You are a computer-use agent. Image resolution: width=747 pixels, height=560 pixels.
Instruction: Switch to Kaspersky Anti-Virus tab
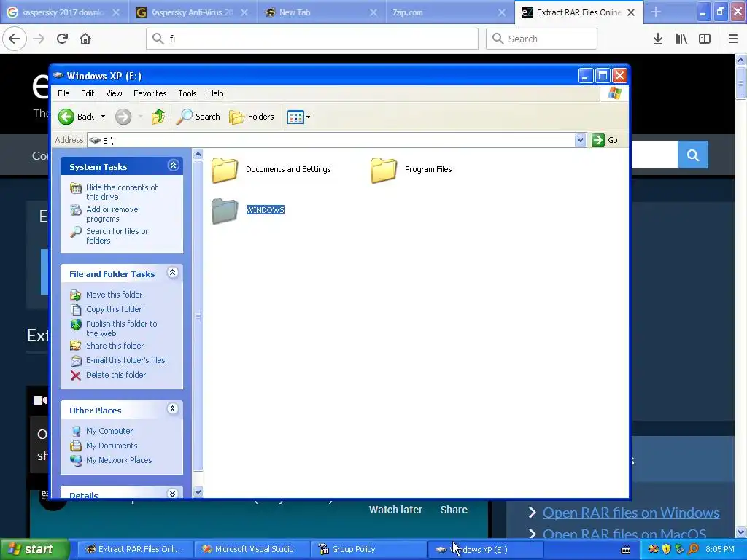pyautogui.click(x=193, y=12)
